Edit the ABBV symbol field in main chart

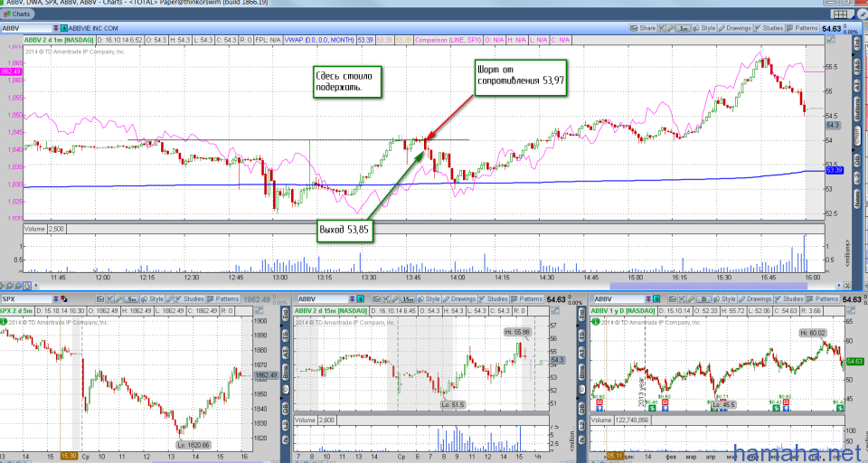(26, 28)
